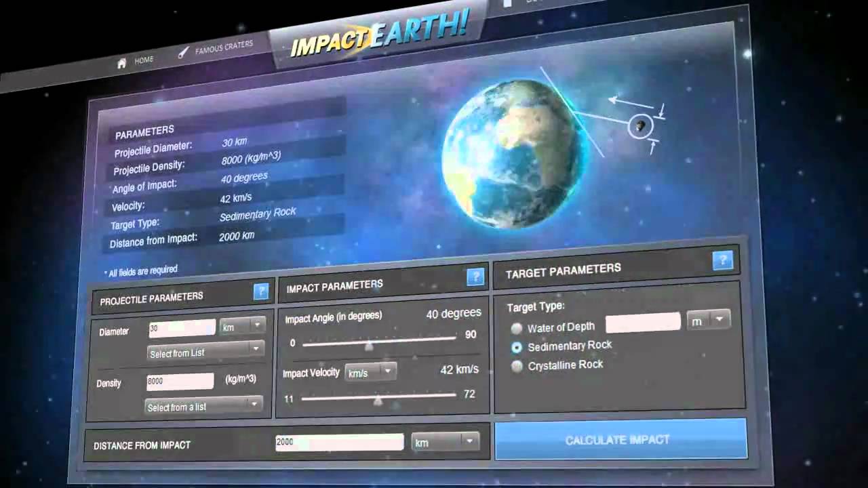
Task: Click the 'DISTANCE FROM IMPACT' label
Action: coord(142,445)
